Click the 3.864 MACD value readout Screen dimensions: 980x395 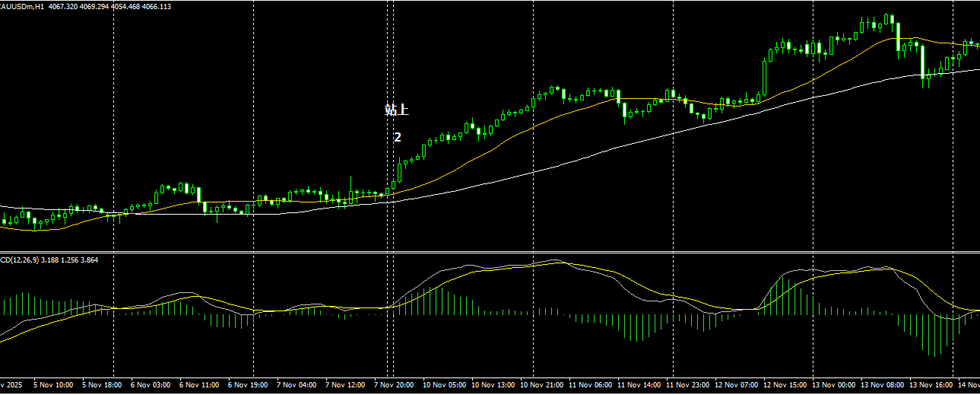click(x=87, y=260)
